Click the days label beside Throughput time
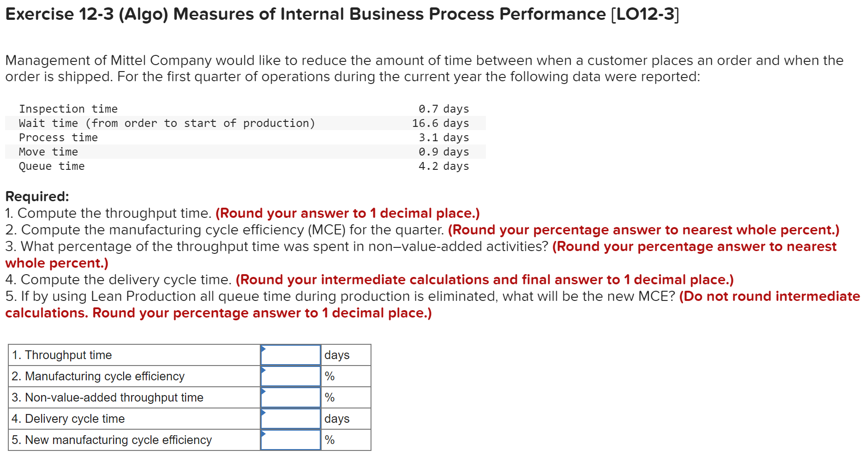Image resolution: width=868 pixels, height=468 pixels. (337, 354)
